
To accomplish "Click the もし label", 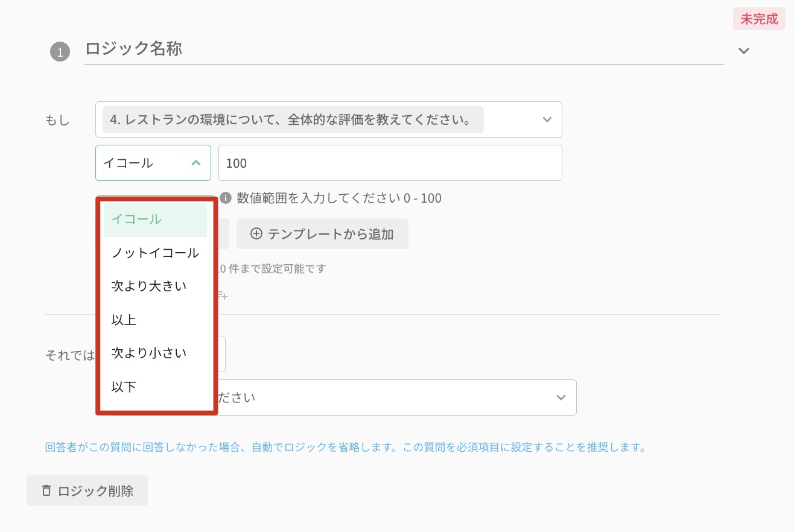I will [57, 120].
